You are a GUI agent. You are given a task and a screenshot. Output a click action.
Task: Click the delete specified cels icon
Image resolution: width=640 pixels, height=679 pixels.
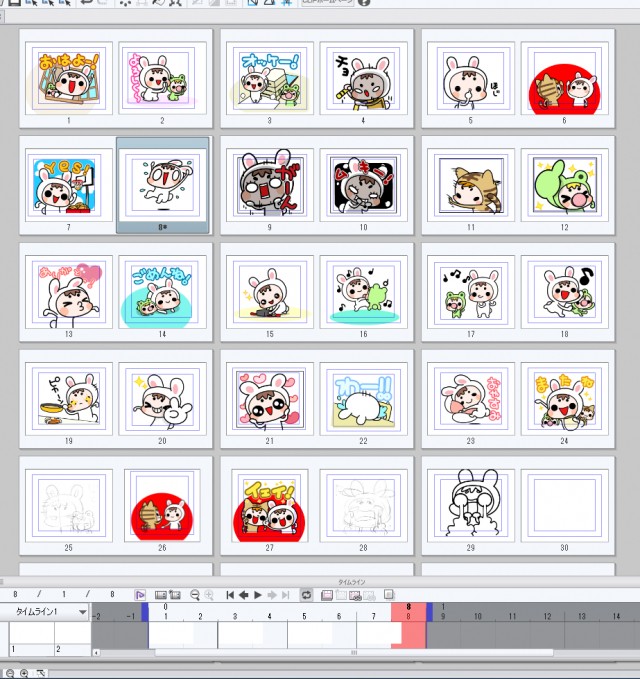(x=369, y=595)
